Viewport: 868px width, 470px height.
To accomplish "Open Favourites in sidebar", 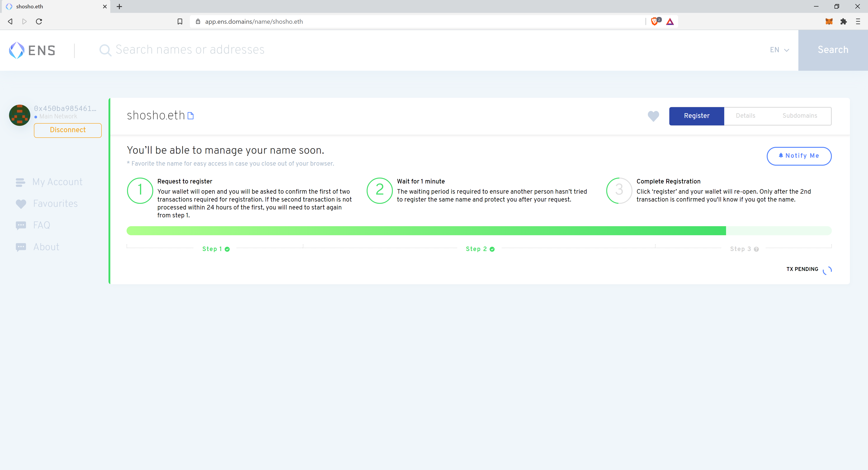I will (47, 204).
